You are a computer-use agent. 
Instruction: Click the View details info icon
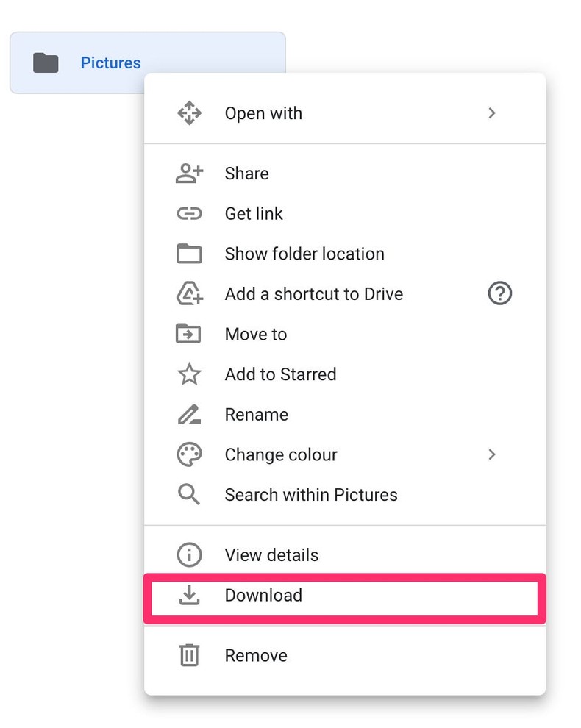[x=190, y=555]
